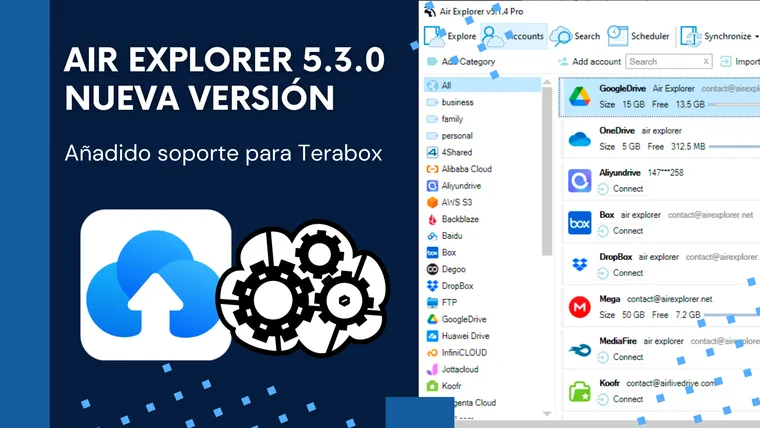The image size is (760, 428).
Task: Select 4Shared in the cloud list
Action: [x=449, y=152]
